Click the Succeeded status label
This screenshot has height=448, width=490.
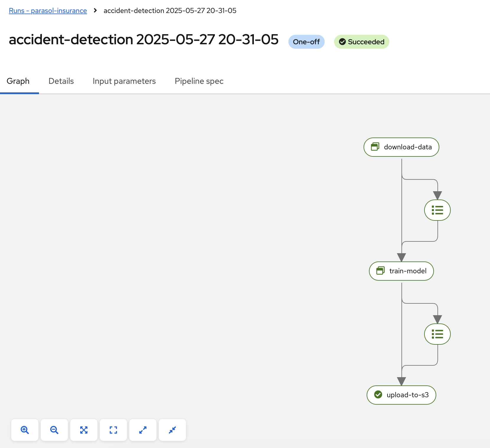tap(362, 42)
